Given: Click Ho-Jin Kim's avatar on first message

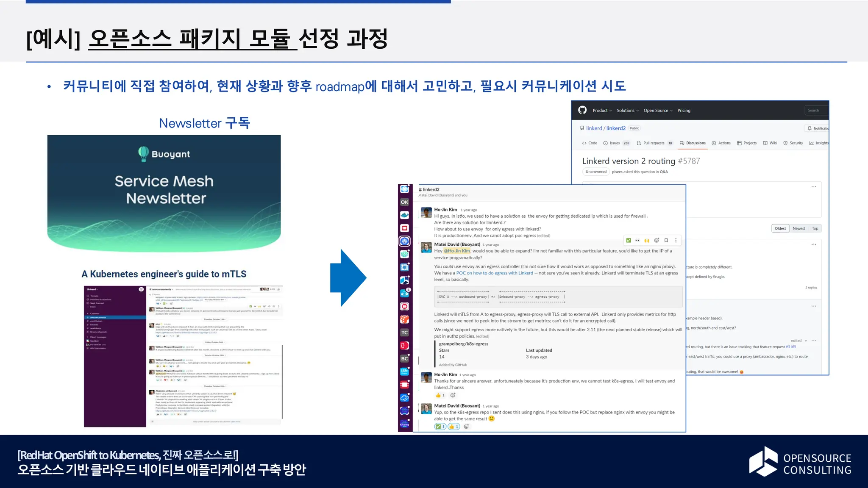Looking at the screenshot, I should (x=426, y=213).
